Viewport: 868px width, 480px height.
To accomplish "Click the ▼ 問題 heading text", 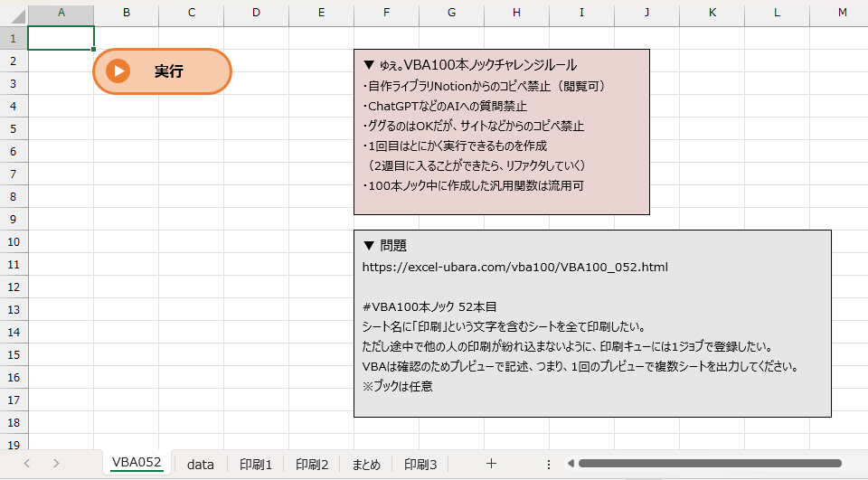I will 385,245.
